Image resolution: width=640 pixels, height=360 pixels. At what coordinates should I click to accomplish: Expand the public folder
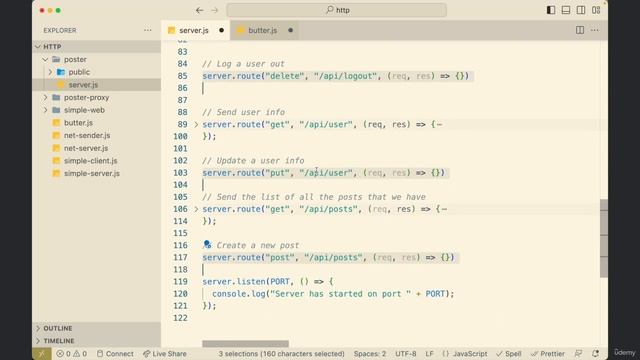point(97,72)
